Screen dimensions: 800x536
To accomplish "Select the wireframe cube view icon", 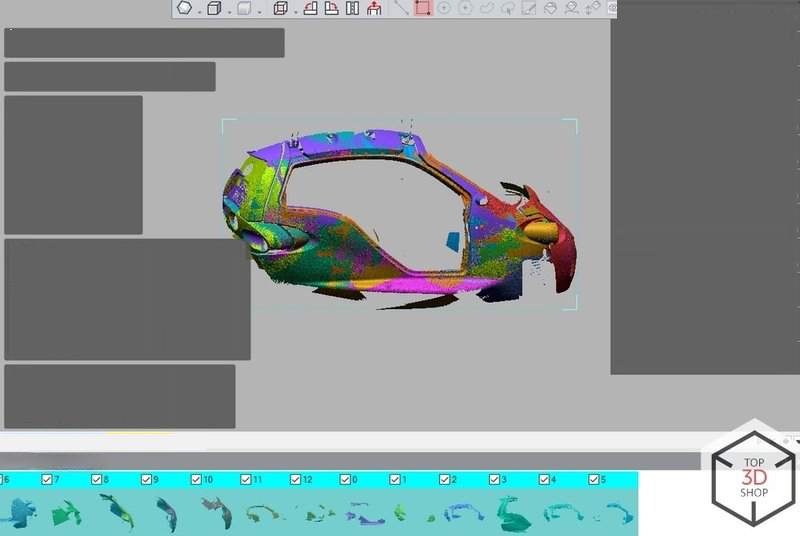I will (x=281, y=8).
